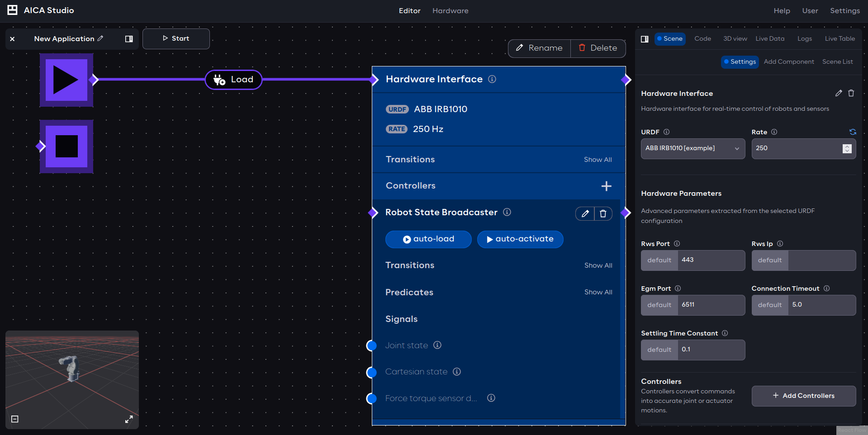Viewport: 868px width, 435px height.
Task: Toggle the auto-load option
Action: (x=428, y=239)
